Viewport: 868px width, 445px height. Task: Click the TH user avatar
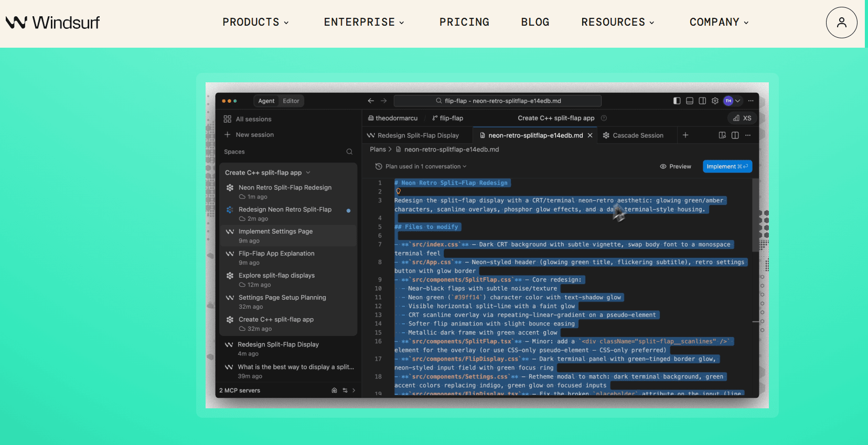tap(728, 101)
